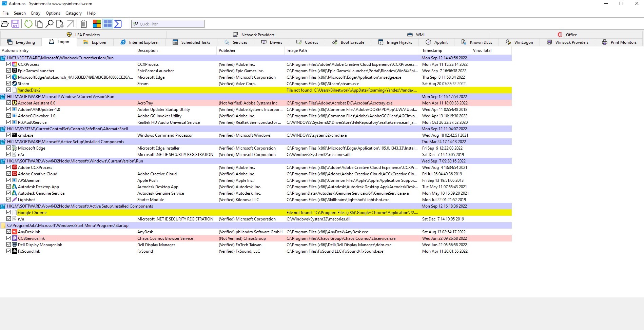The height and width of the screenshot is (330, 644).
Task: Click the Open file toolbar icon
Action: tap(5, 24)
